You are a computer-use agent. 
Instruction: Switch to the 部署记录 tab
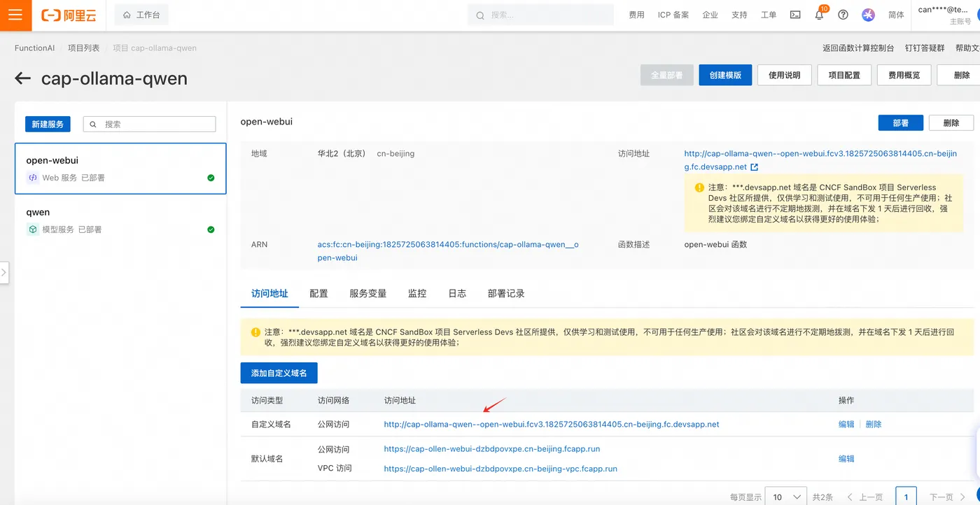pos(506,294)
